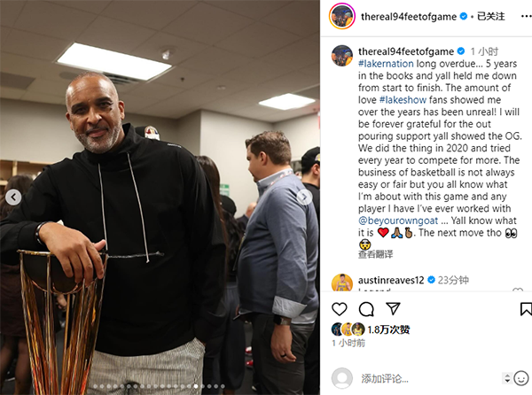Open the #lakeshow hashtag link
Image resolution: width=532 pixels, height=395 pixels.
[x=403, y=100]
